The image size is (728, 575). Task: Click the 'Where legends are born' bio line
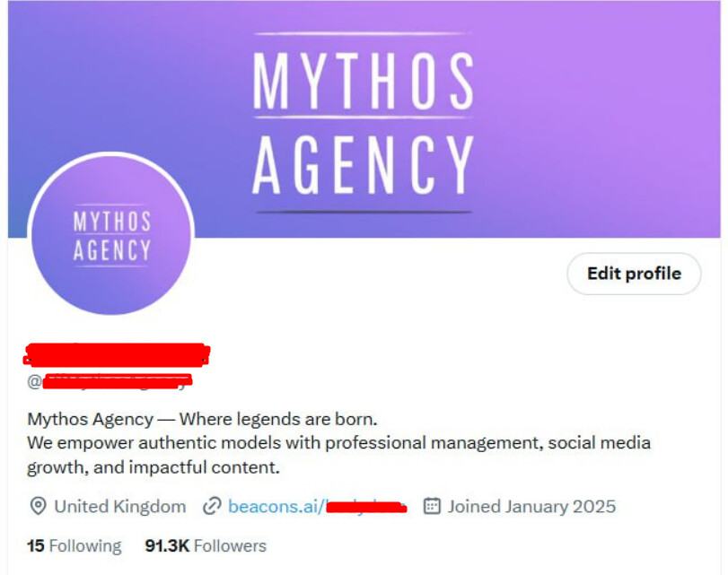202,419
